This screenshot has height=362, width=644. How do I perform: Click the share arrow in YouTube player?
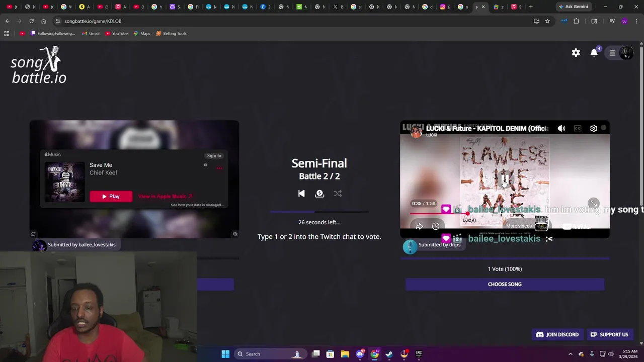click(419, 226)
